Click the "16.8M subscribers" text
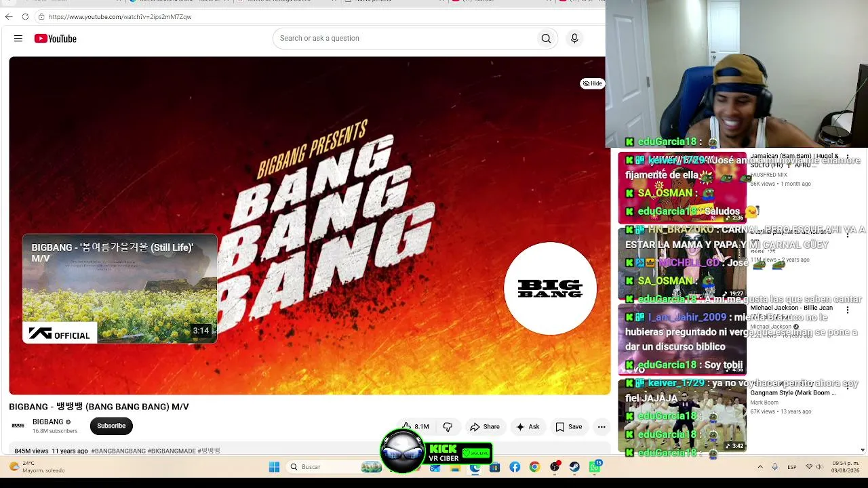This screenshot has width=868, height=488. [x=55, y=431]
